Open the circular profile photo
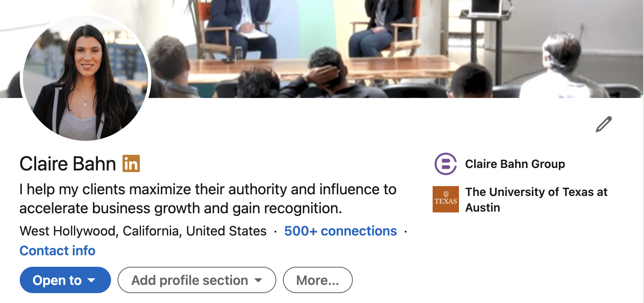Viewport: 644px width, 303px height. coord(86,77)
